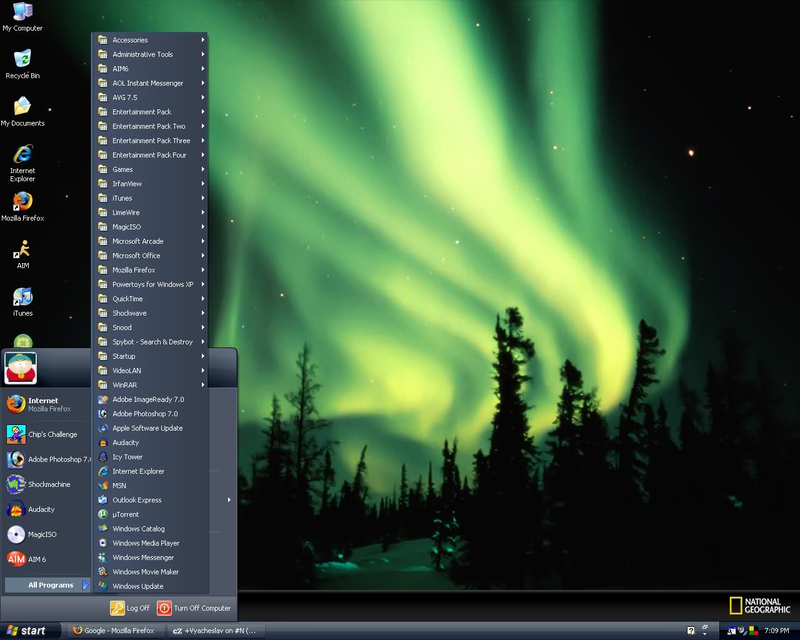The image size is (800, 640).
Task: Expand the Outlook Express submenu arrow
Action: 229,500
